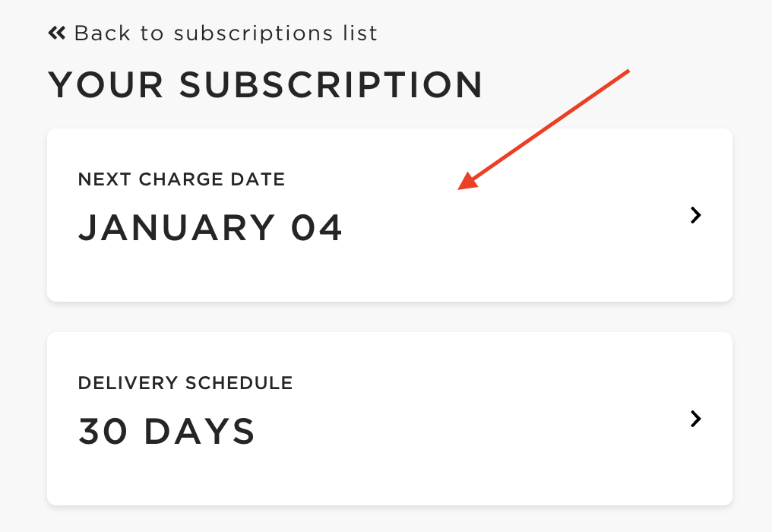Screen dimensions: 772x532
Task: Go back to subscriptions list
Action: click(x=225, y=33)
